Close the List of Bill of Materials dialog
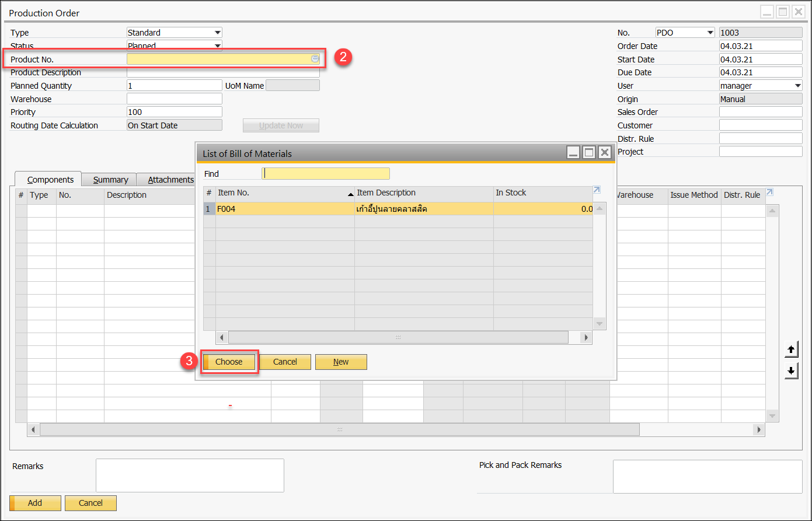The height and width of the screenshot is (521, 812). point(605,153)
